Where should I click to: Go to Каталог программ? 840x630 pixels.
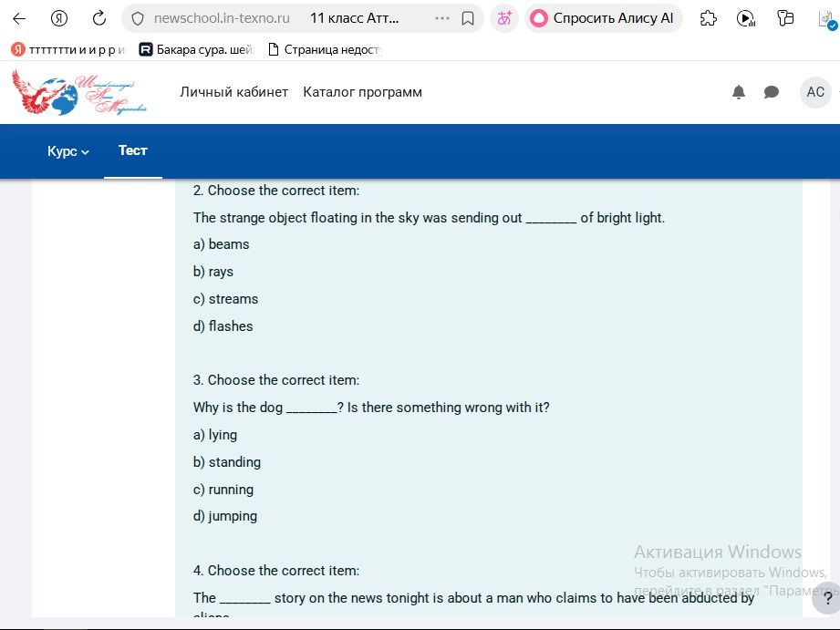363,92
